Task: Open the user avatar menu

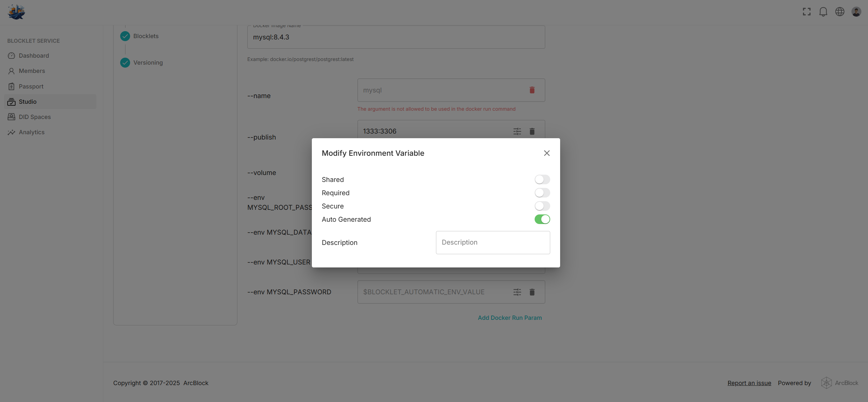Action: coord(856,12)
